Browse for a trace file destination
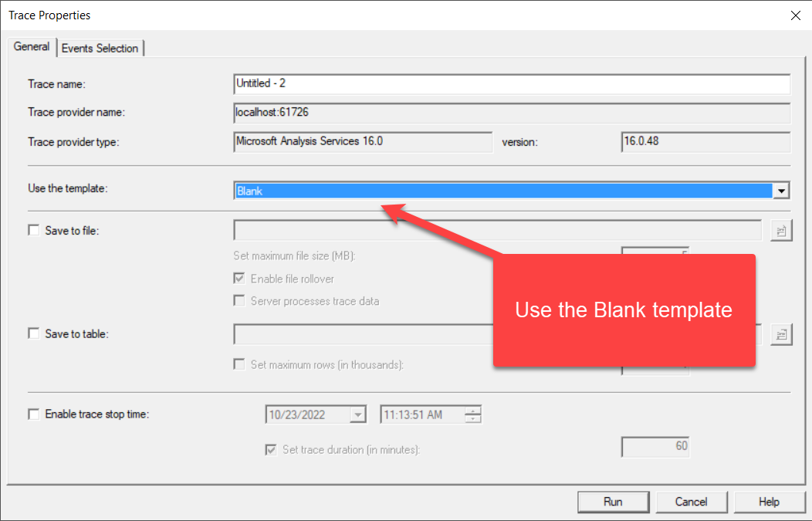This screenshot has width=812, height=521. tap(781, 229)
